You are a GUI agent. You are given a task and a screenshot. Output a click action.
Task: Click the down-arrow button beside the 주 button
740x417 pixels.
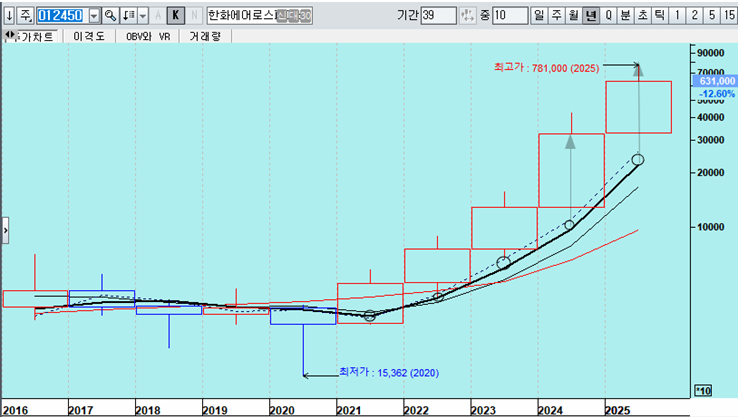point(9,16)
